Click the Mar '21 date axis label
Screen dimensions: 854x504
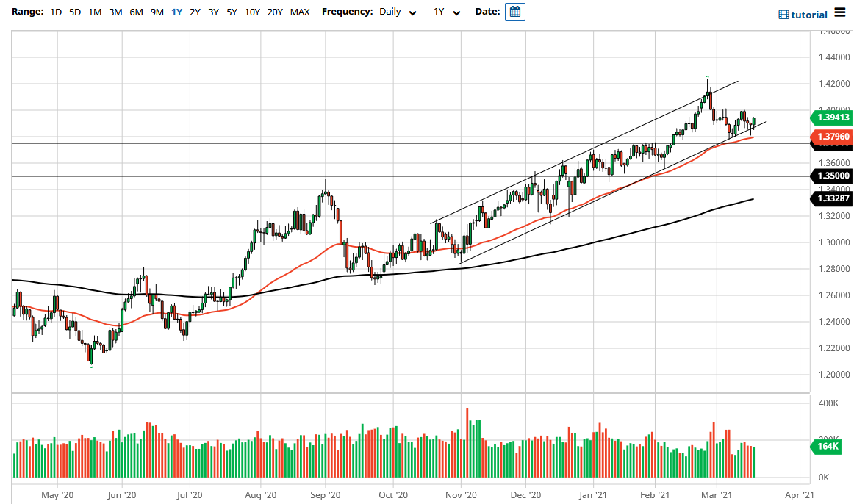pos(717,494)
